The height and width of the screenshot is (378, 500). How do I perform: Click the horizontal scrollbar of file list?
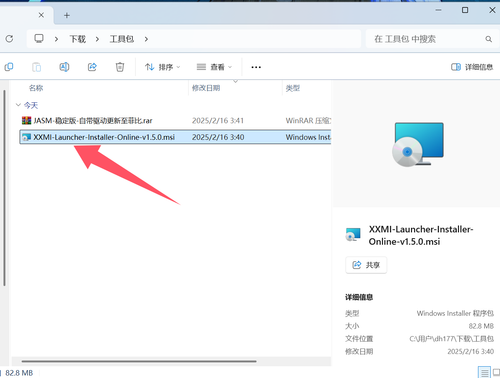coord(139,361)
